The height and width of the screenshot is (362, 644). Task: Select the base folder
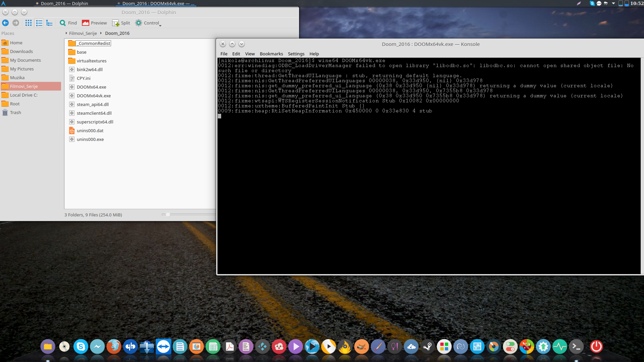(x=78, y=52)
